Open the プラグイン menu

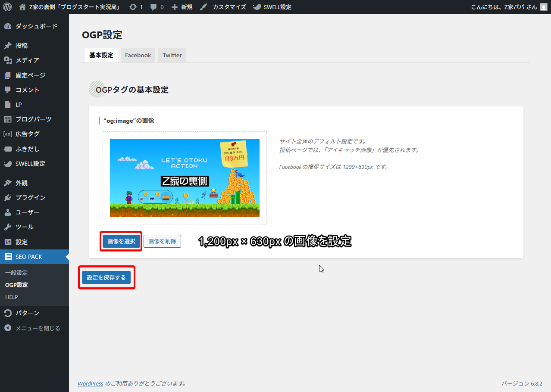(34, 198)
